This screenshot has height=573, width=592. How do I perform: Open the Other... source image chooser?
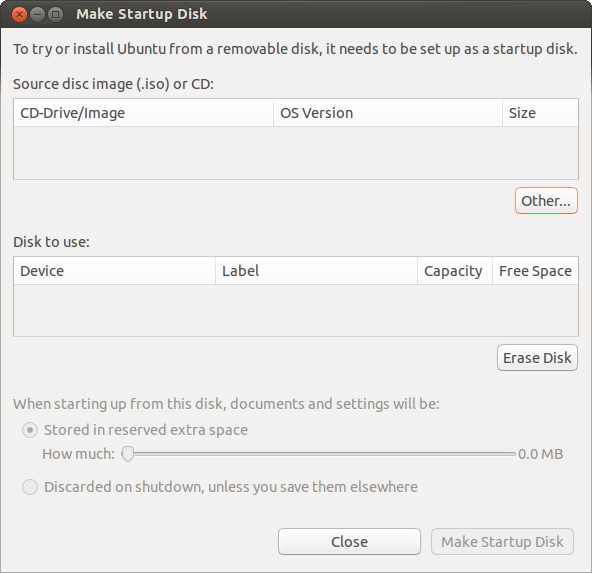[x=546, y=200]
